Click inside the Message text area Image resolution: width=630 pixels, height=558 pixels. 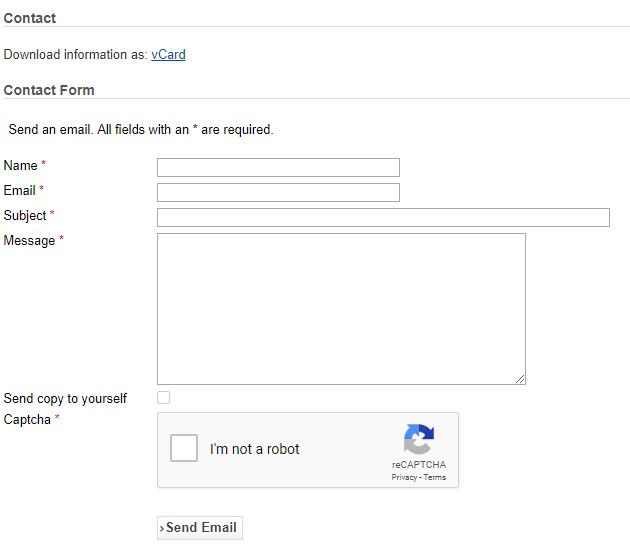point(342,309)
